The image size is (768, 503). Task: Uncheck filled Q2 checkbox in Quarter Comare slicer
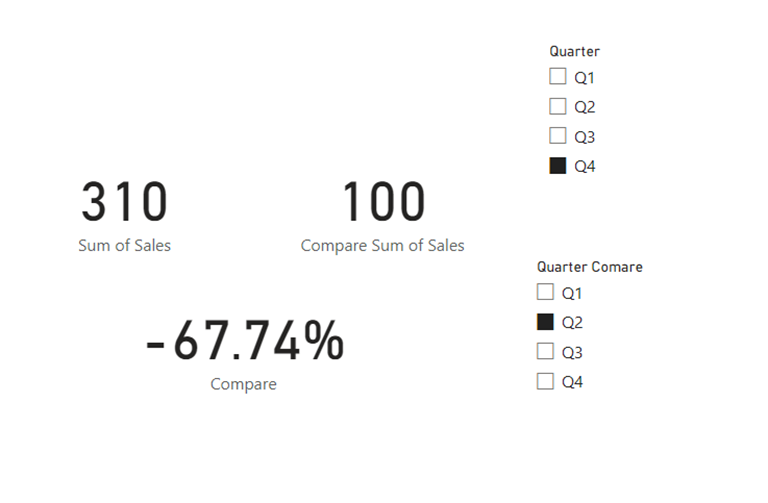545,322
